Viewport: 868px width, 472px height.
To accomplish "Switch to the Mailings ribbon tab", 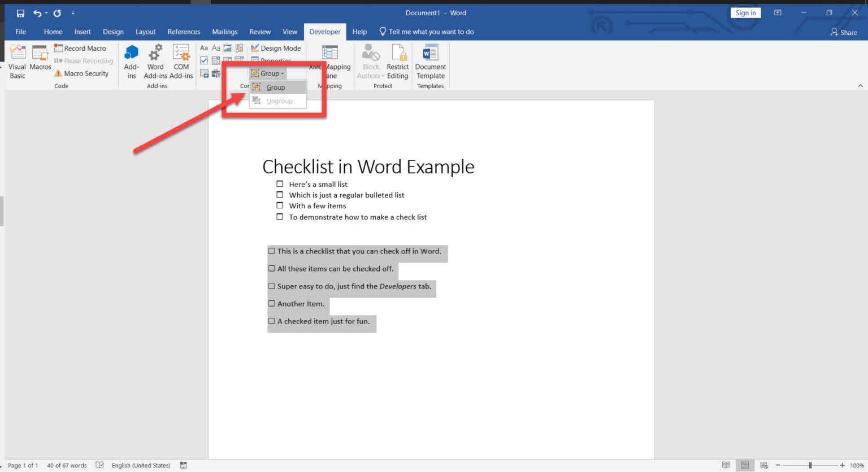I will click(x=224, y=32).
